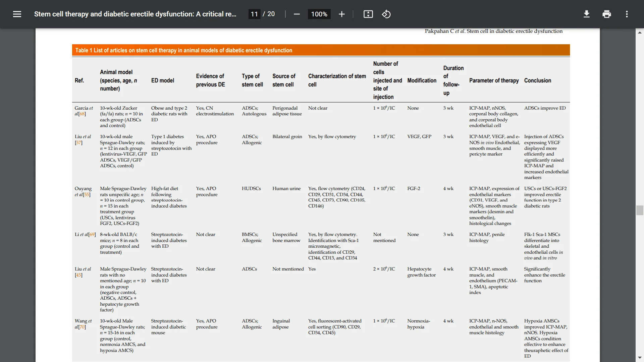This screenshot has width=644, height=362.
Task: Click the scroll down arrow
Action: [x=640, y=358]
